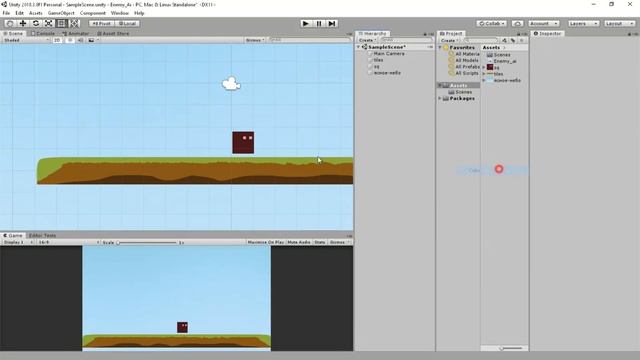640x360 pixels.
Task: Start Play mode
Action: (305, 24)
